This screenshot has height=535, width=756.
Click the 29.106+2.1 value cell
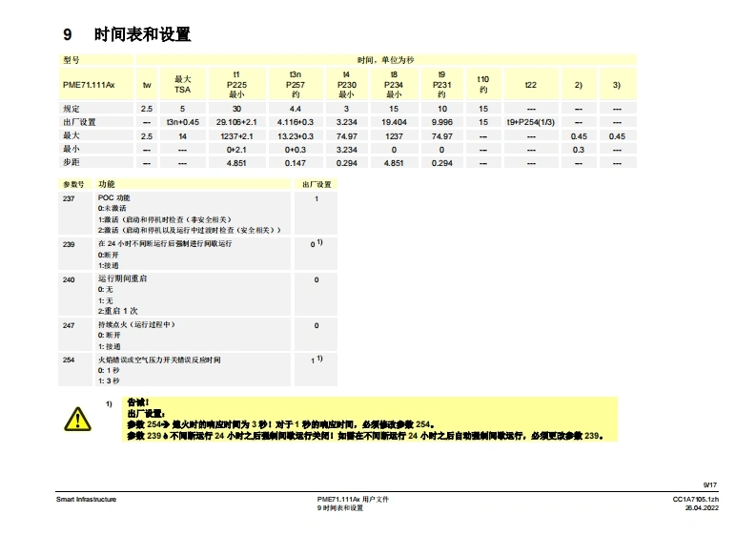[236, 122]
